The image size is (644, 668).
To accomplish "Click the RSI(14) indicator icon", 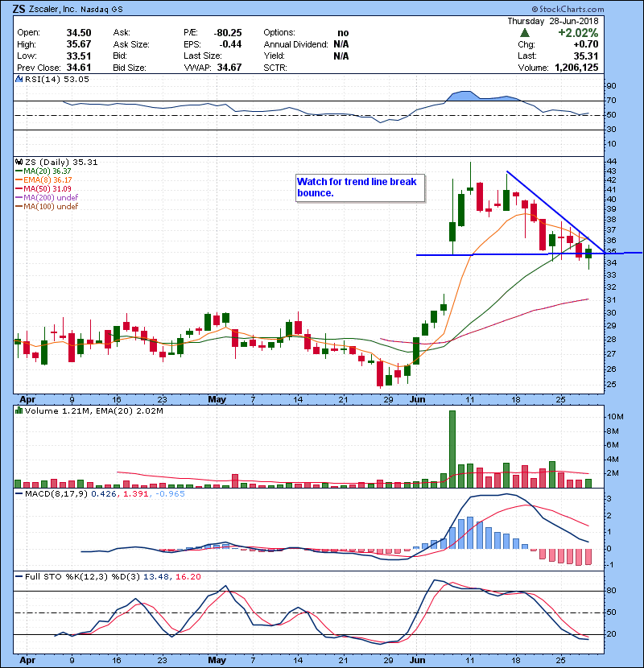I will coord(19,79).
